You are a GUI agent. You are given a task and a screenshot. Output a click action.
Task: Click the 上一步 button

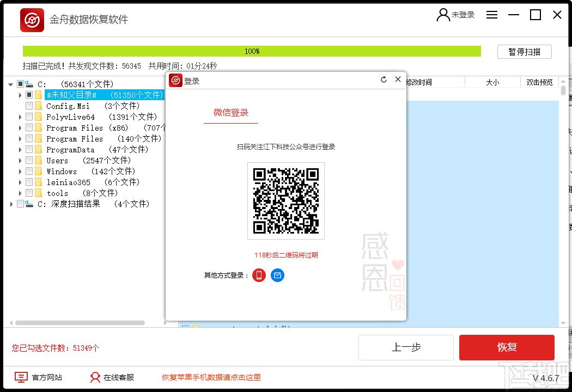406,347
